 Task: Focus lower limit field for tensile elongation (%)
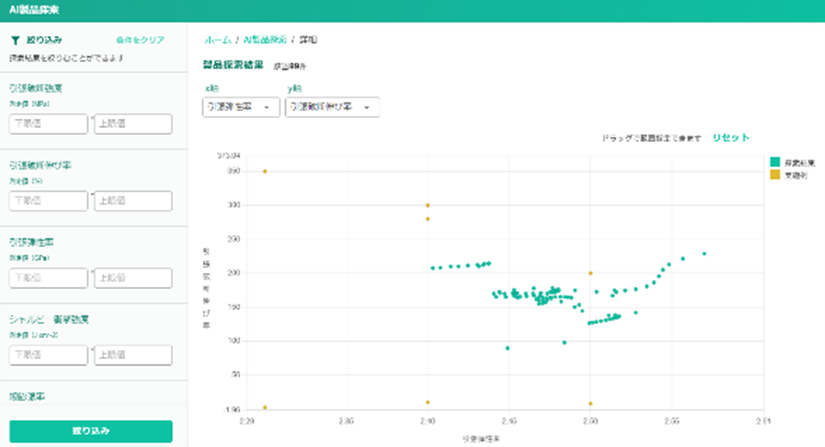[48, 201]
